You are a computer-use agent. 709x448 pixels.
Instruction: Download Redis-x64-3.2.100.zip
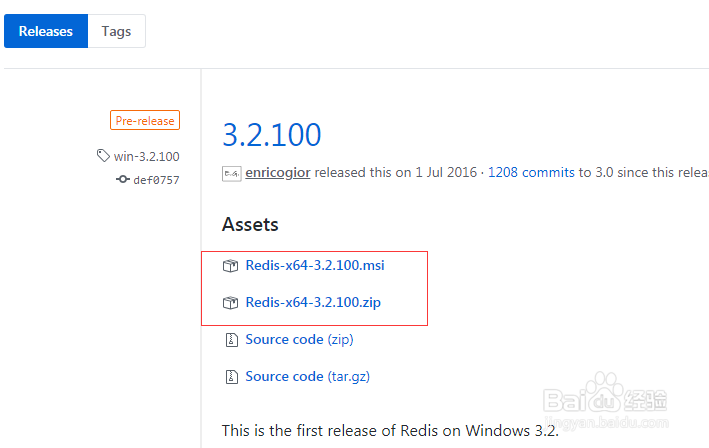point(313,302)
